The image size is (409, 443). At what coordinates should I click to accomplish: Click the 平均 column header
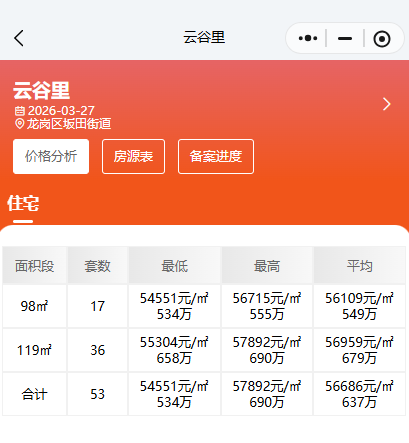click(359, 266)
